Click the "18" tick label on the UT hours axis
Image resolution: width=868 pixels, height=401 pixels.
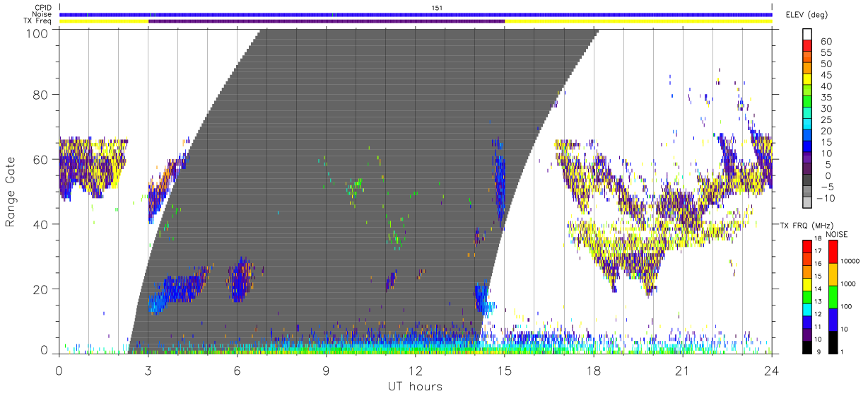tap(593, 371)
